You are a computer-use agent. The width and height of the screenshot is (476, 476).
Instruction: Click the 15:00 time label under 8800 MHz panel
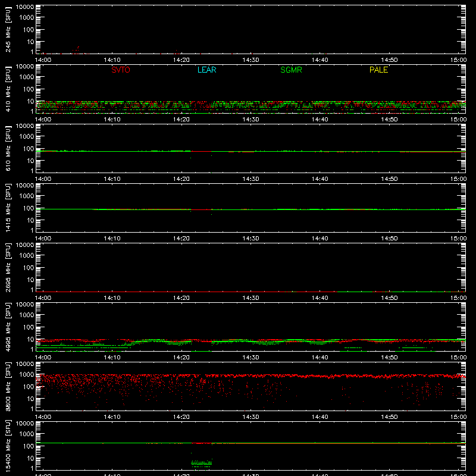coord(458,417)
